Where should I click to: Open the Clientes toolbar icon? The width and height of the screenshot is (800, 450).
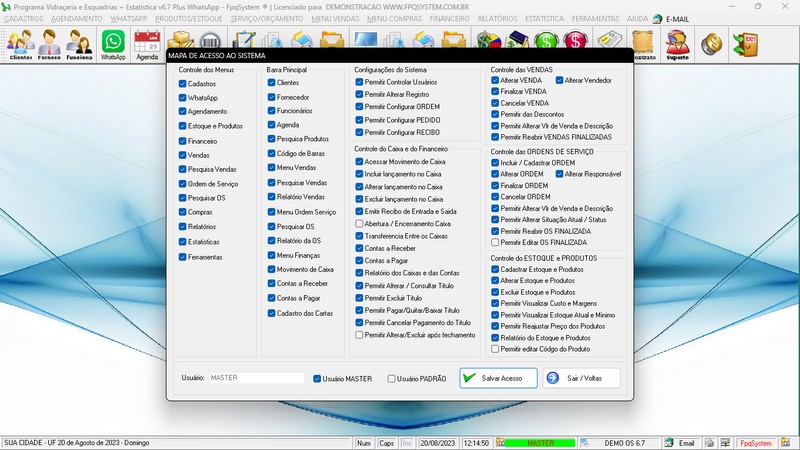pyautogui.click(x=20, y=44)
